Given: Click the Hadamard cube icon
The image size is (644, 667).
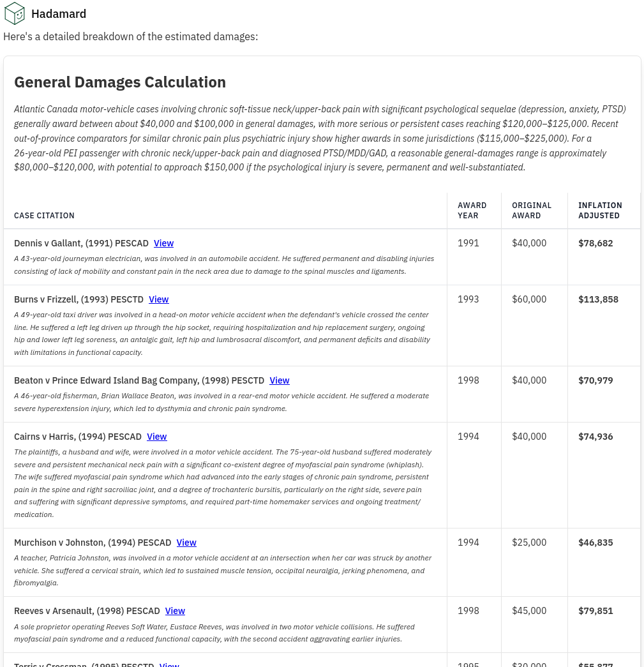Looking at the screenshot, I should [x=14, y=13].
